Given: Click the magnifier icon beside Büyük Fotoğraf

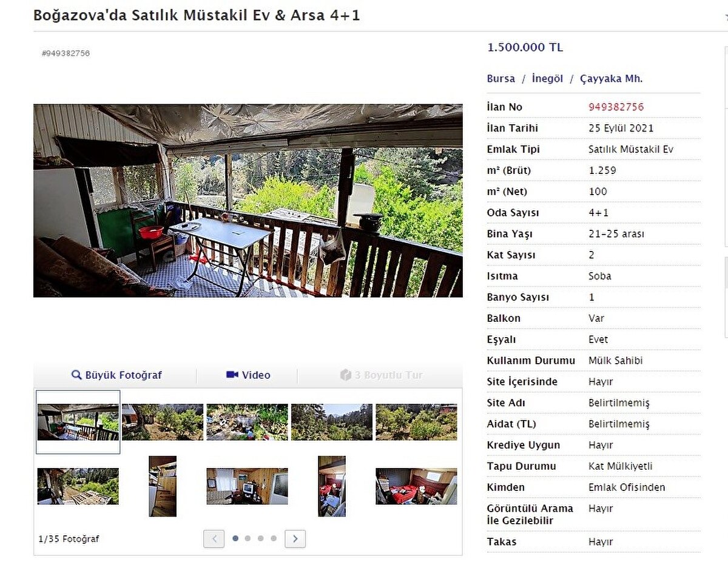Looking at the screenshot, I should [x=76, y=375].
